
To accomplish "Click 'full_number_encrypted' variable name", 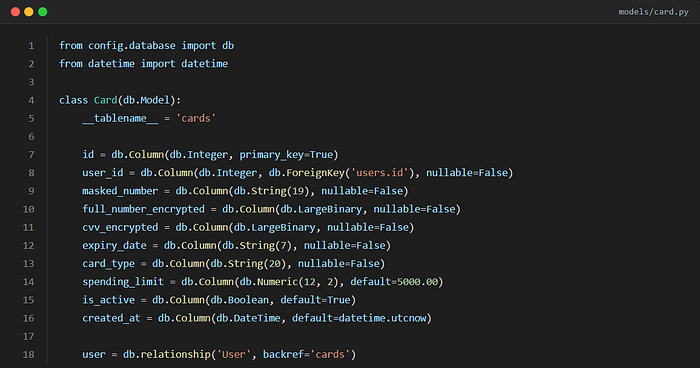I will point(143,209).
